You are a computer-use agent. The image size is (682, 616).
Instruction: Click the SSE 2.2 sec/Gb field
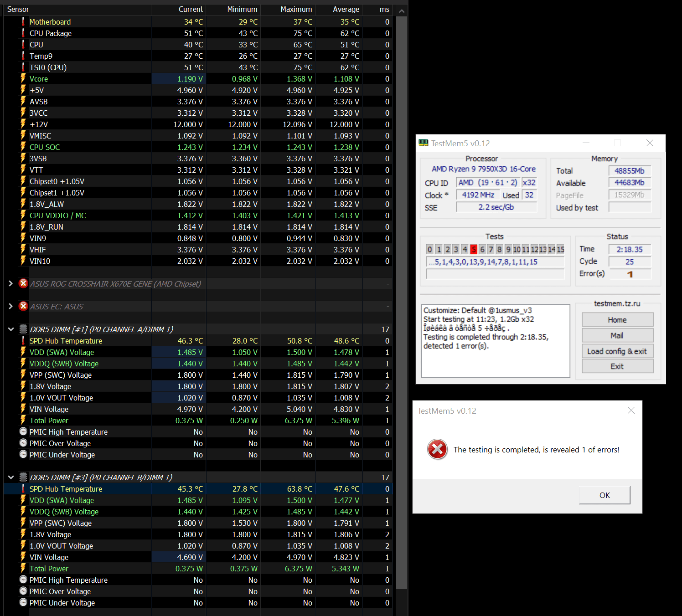(x=496, y=207)
